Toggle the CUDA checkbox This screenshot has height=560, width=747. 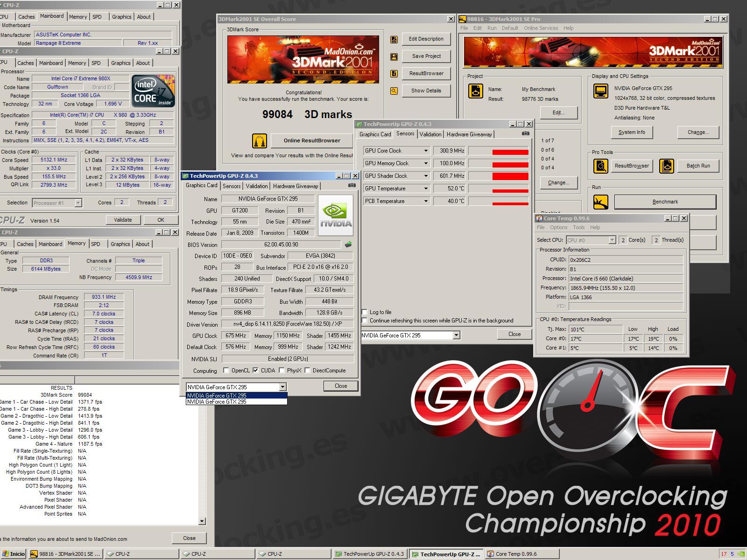pyautogui.click(x=255, y=371)
